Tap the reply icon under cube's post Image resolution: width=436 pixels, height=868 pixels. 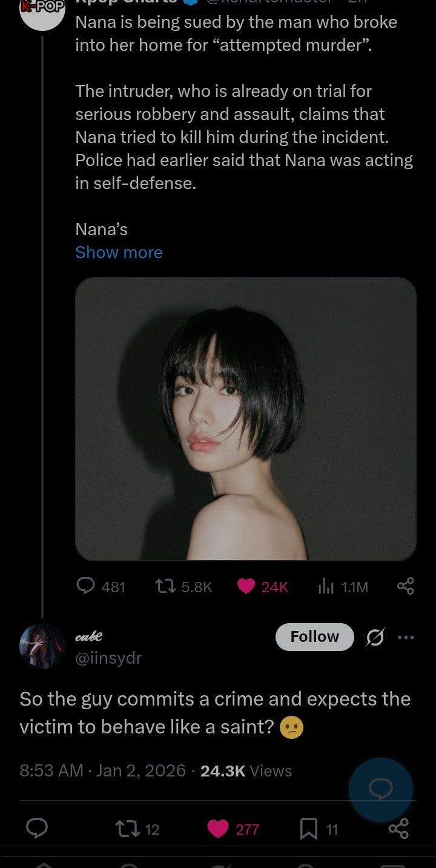click(x=37, y=828)
